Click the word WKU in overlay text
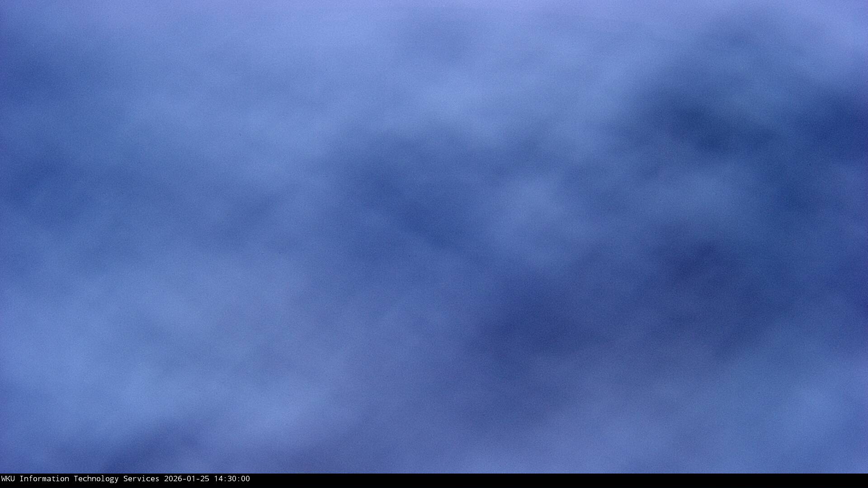This screenshot has width=868, height=488. pos(8,479)
